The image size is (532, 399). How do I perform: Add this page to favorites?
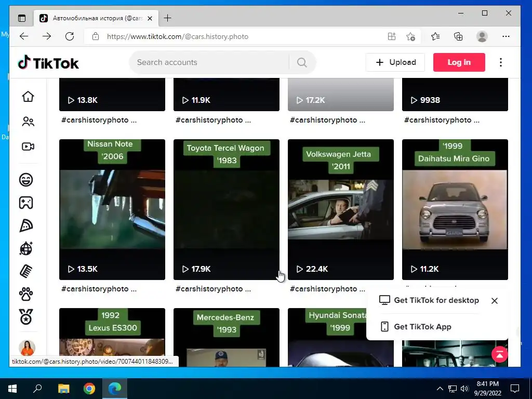click(x=410, y=36)
